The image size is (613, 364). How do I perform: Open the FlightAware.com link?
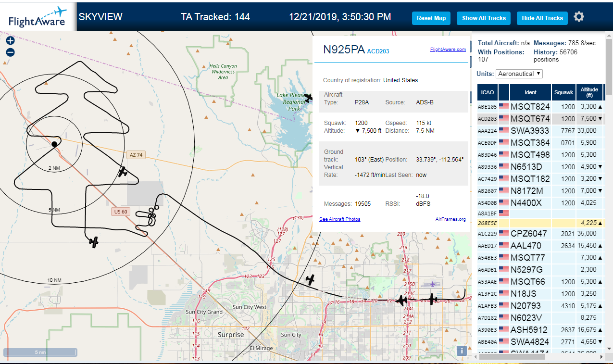[x=448, y=50]
